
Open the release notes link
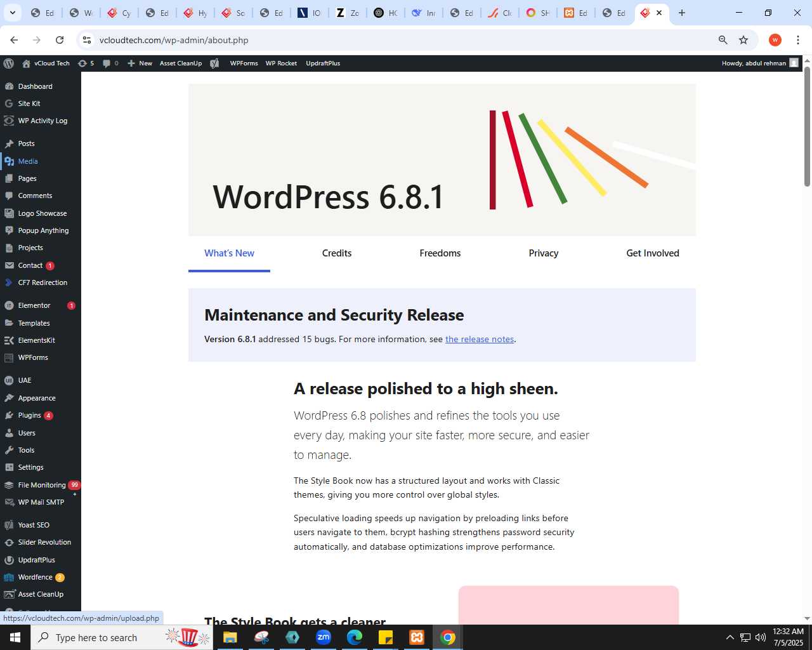[x=480, y=340]
